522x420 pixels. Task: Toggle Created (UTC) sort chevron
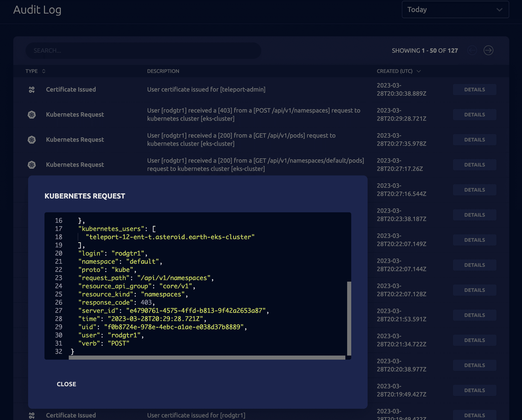[418, 71]
